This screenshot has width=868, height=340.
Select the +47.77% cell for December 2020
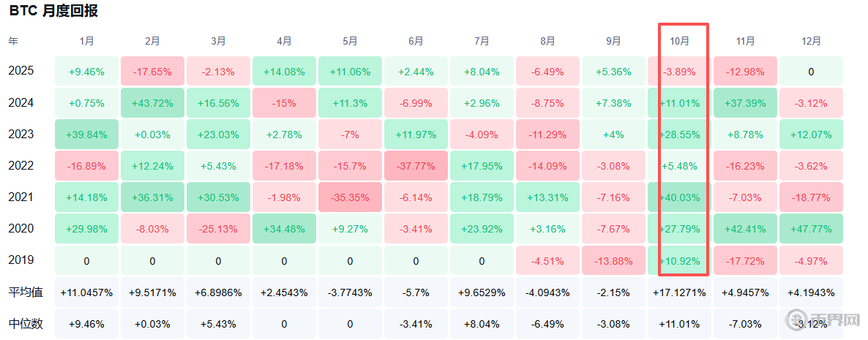click(810, 229)
